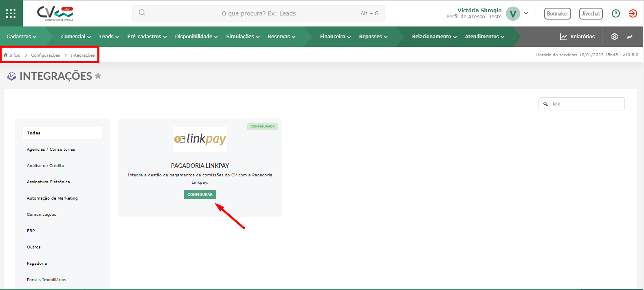
Task: Click the help question mark icon
Action: [x=616, y=13]
